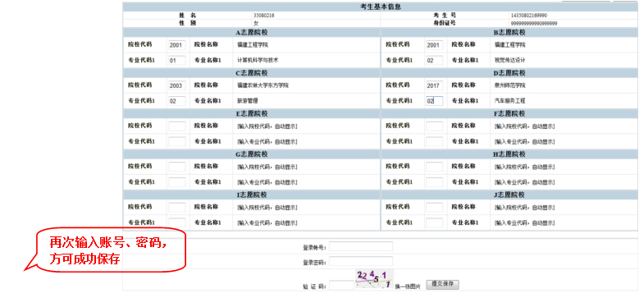The width and height of the screenshot is (644, 307).
Task: Select the 姓名 value 35080216
Action: tap(263, 16)
